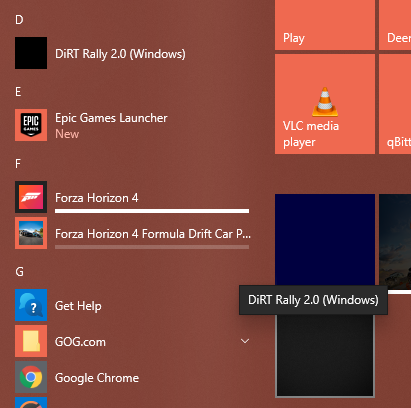Click the Google Chrome list label
Screen dimensions: 411x408
pyautogui.click(x=97, y=378)
